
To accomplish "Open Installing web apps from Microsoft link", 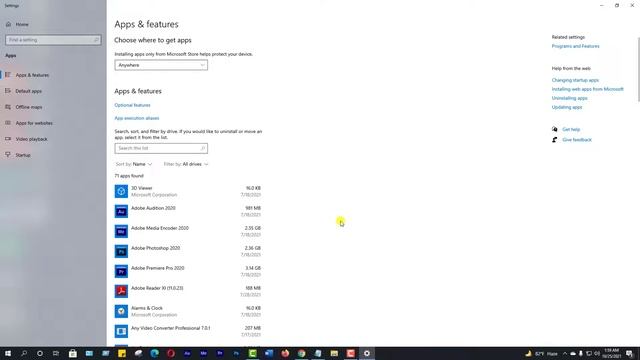I will click(x=587, y=89).
